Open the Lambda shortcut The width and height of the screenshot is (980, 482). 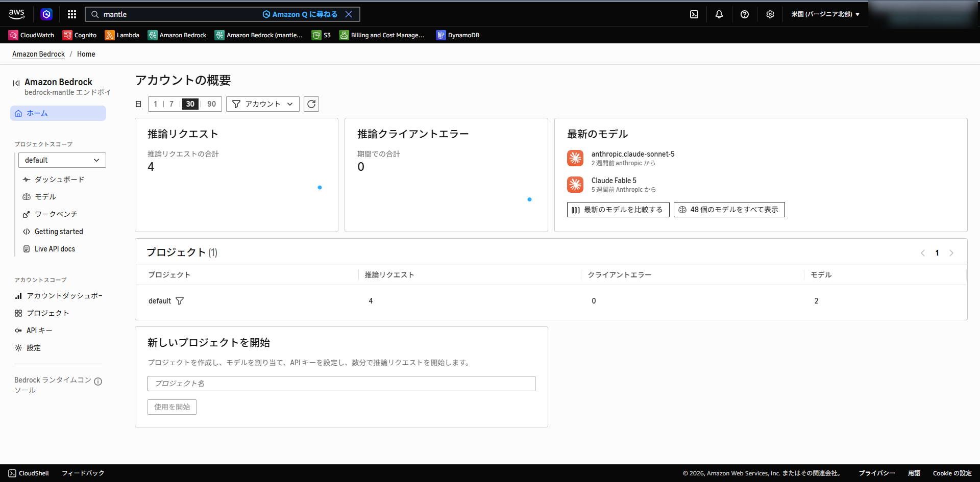tap(122, 35)
